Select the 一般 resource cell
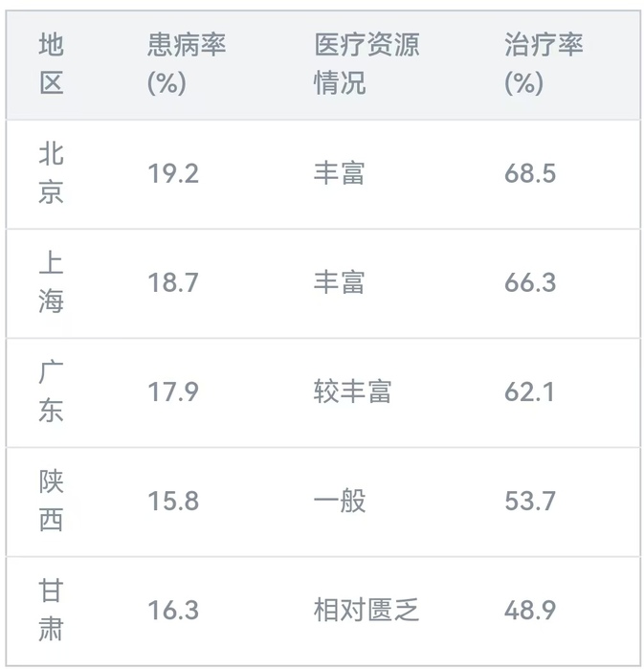 (339, 501)
